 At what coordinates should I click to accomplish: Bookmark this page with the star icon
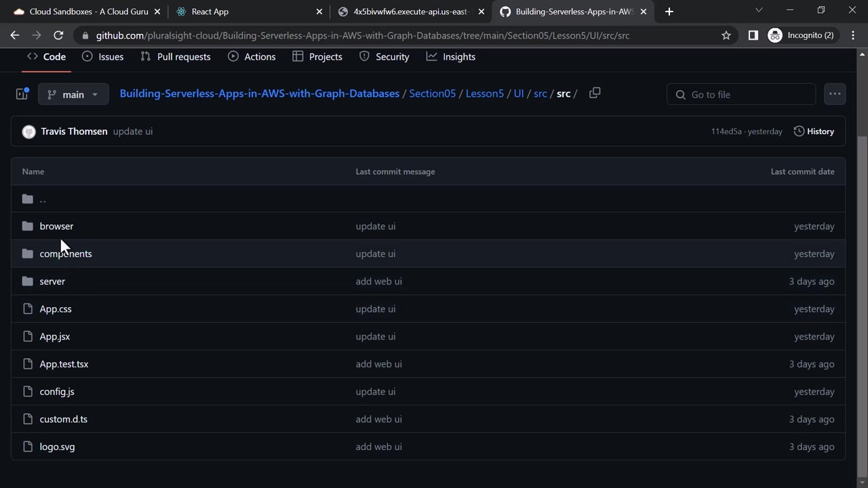[x=726, y=35]
